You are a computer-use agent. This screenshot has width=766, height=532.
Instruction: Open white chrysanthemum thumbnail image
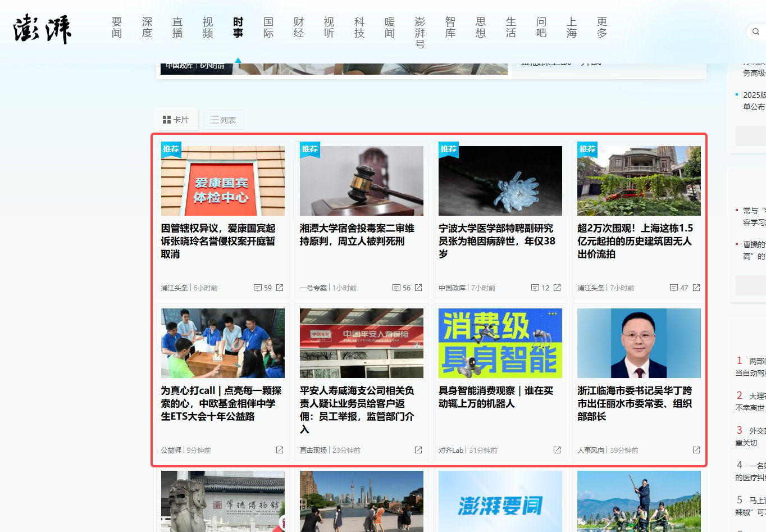click(500, 181)
